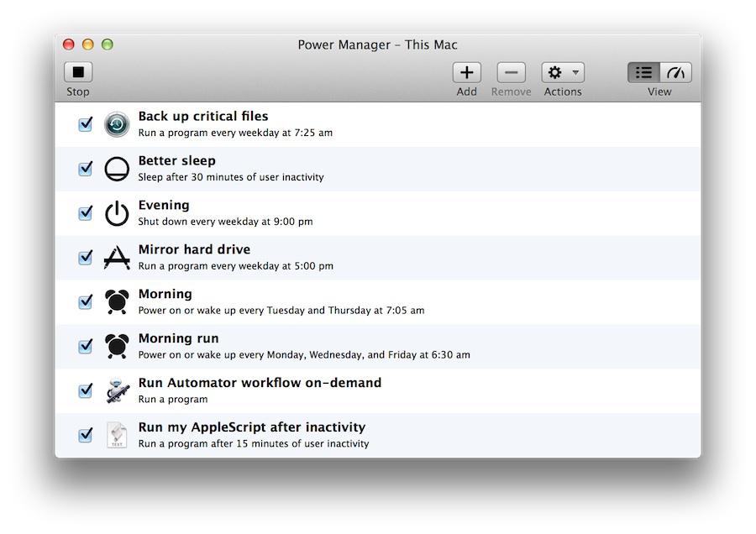Click the Stop scheduler button

tap(78, 72)
